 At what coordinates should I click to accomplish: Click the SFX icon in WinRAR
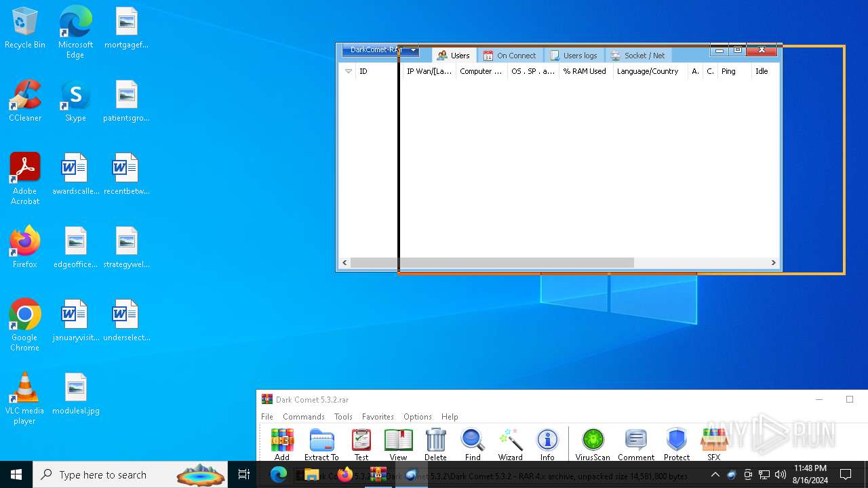pos(713,445)
